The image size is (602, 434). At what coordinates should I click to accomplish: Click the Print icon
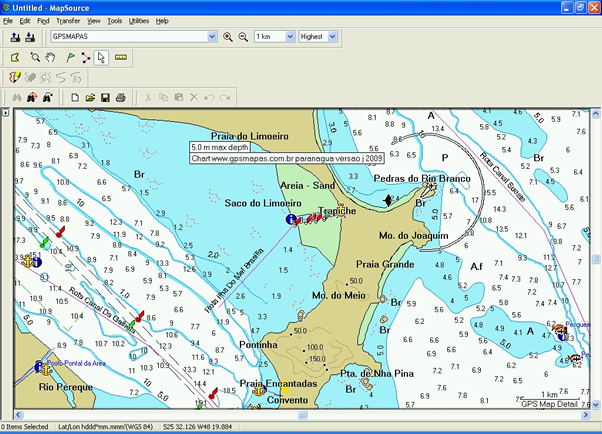pos(120,97)
